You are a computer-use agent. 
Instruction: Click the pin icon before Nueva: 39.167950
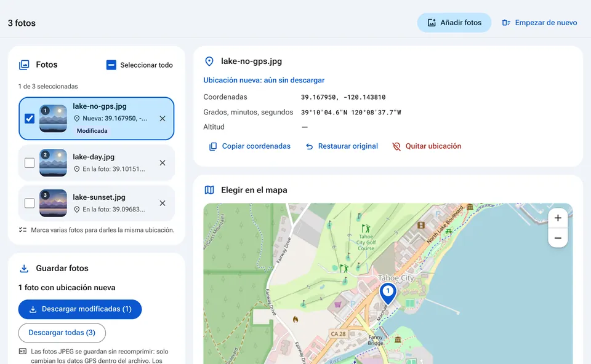click(x=76, y=119)
